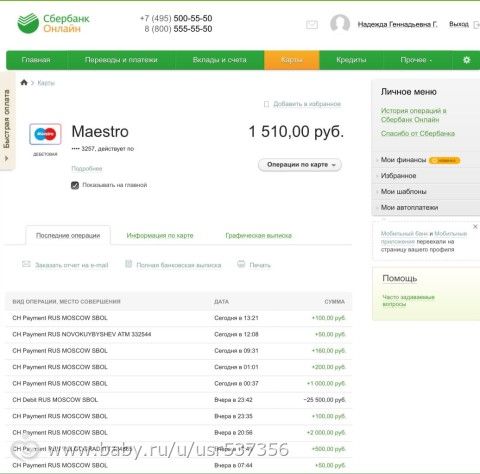Toggle the Показывать на главной checkbox
The image size is (480, 474).
(75, 185)
